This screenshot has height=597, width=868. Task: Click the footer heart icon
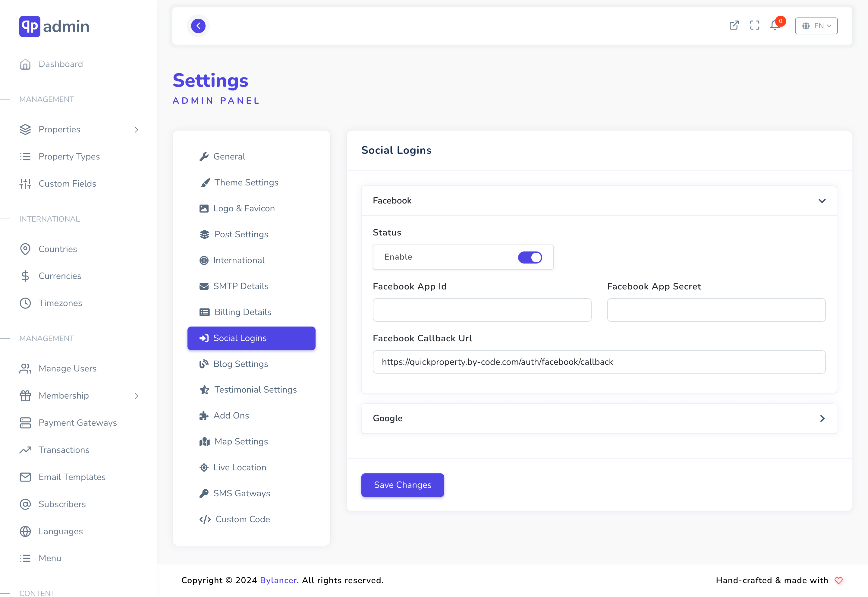pyautogui.click(x=838, y=580)
